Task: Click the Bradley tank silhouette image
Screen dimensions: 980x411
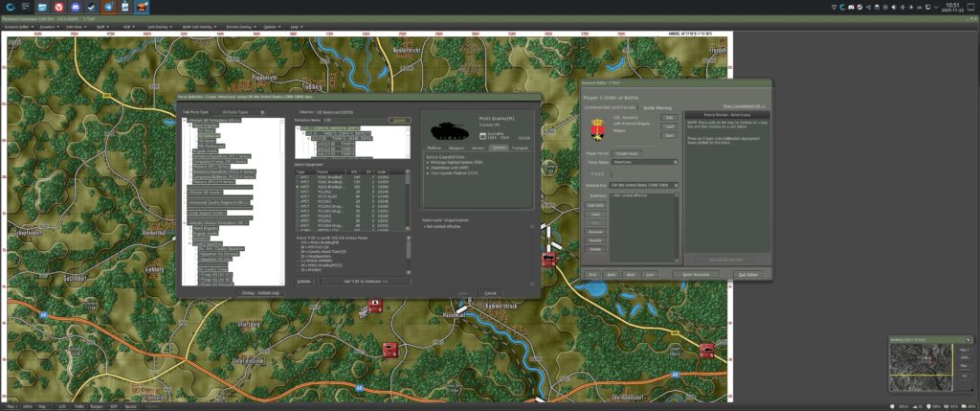Action: click(x=448, y=131)
